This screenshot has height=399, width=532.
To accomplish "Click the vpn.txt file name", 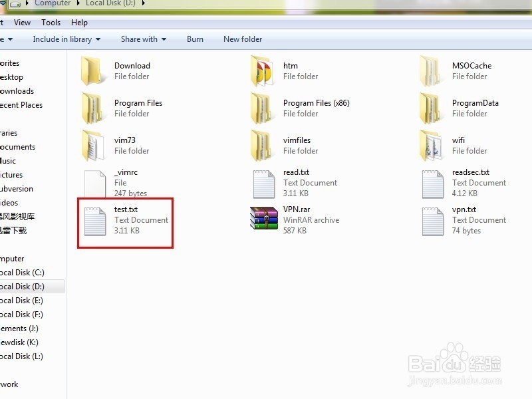I will point(464,209).
